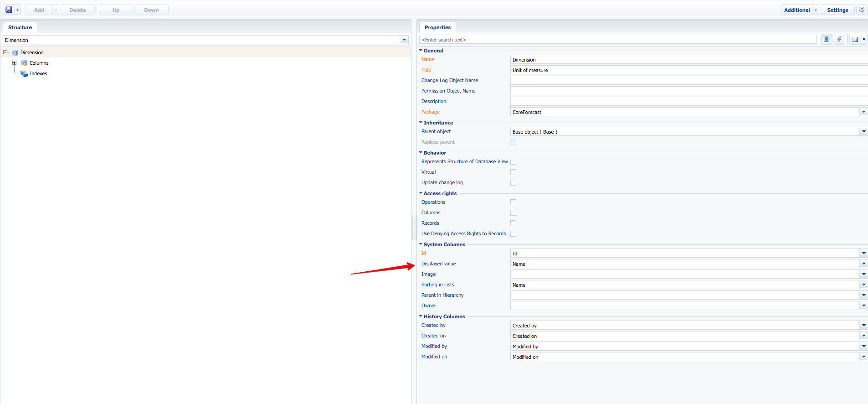Click the panel splitter collapse handle
The image size is (868, 404).
pyautogui.click(x=414, y=228)
